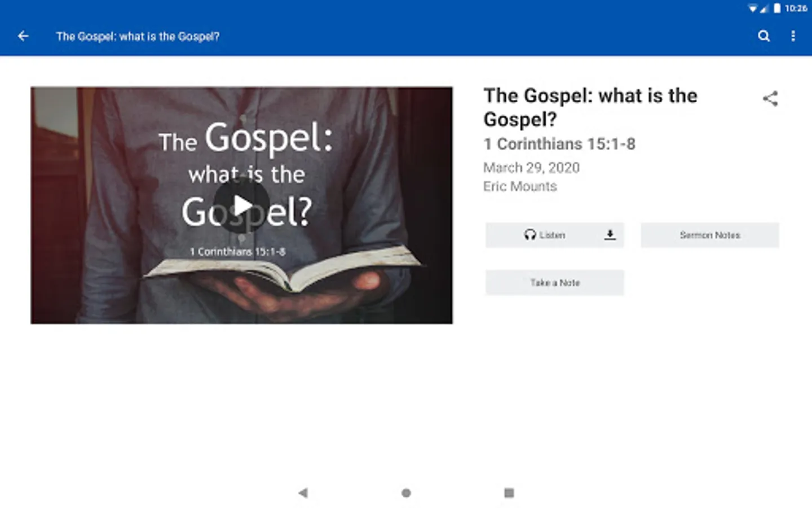Share this sermon using the share icon
Screen dimensions: 812x508
[x=770, y=99]
